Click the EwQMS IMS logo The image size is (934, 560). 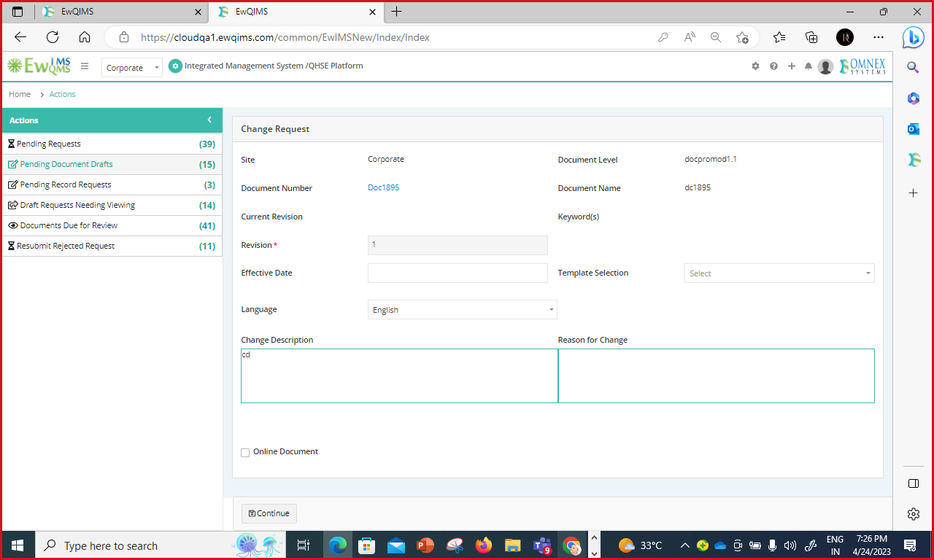(x=39, y=66)
